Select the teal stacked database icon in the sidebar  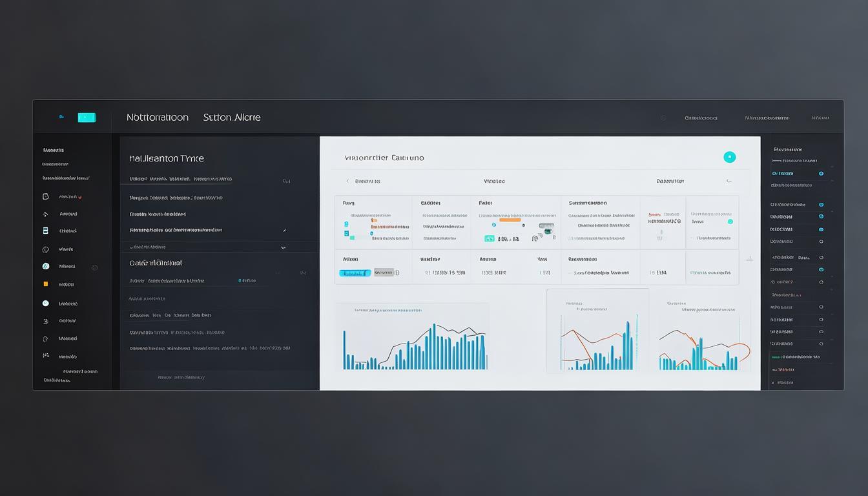(x=46, y=231)
